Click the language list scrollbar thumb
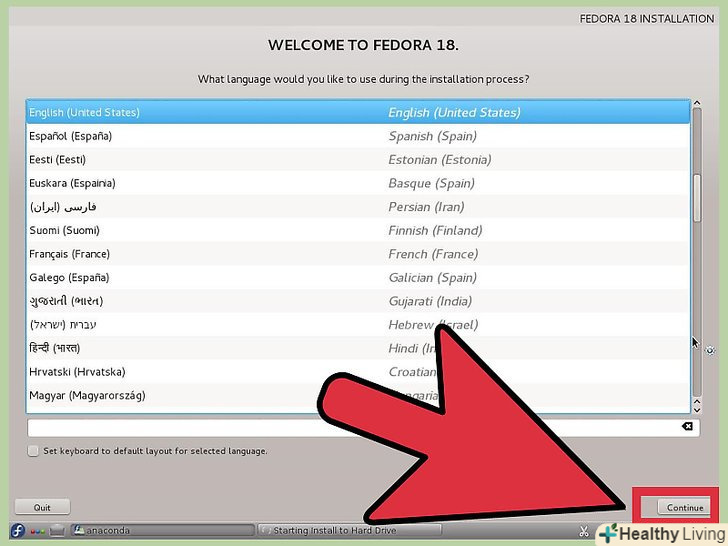 696,198
